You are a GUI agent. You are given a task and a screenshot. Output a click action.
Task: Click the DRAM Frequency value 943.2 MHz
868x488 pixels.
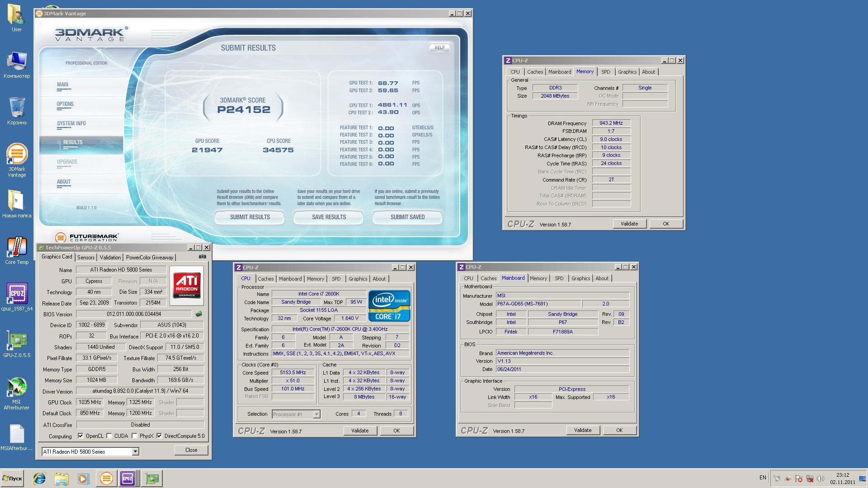611,123
